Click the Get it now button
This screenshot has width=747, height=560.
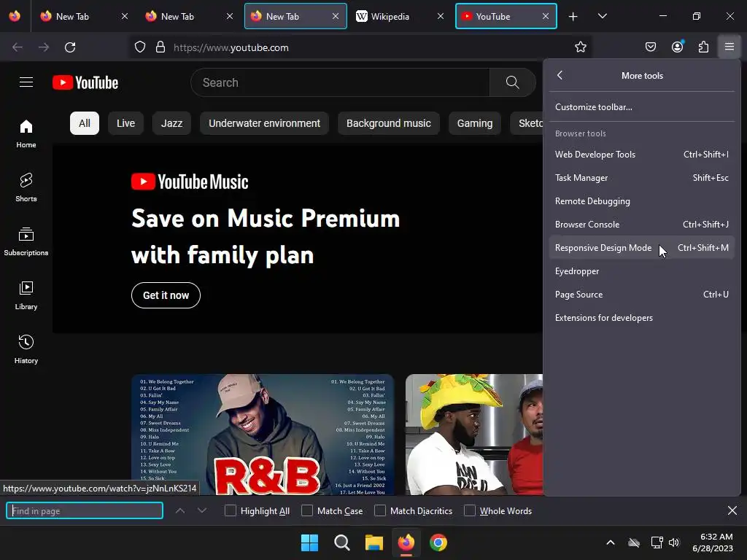click(x=166, y=295)
